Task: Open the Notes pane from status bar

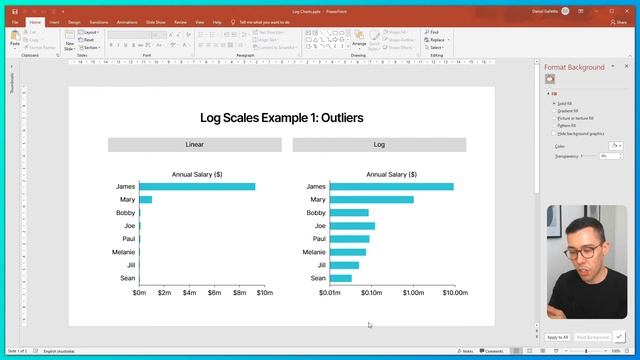Action: tap(465, 351)
